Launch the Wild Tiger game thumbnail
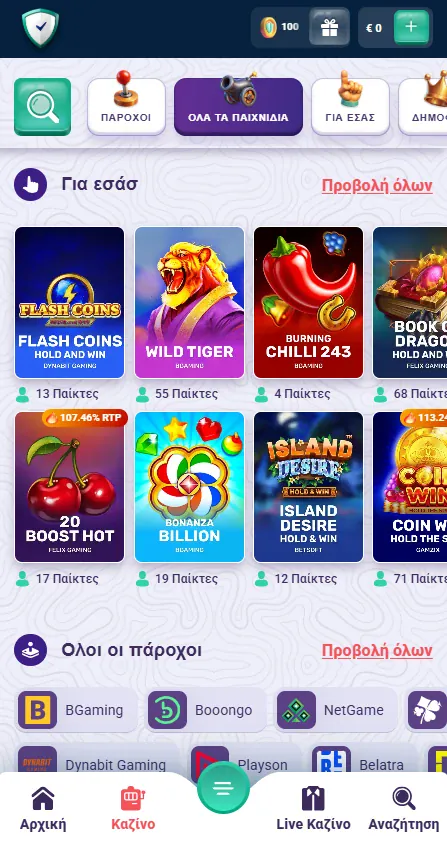The height and width of the screenshot is (844, 447). 189,303
